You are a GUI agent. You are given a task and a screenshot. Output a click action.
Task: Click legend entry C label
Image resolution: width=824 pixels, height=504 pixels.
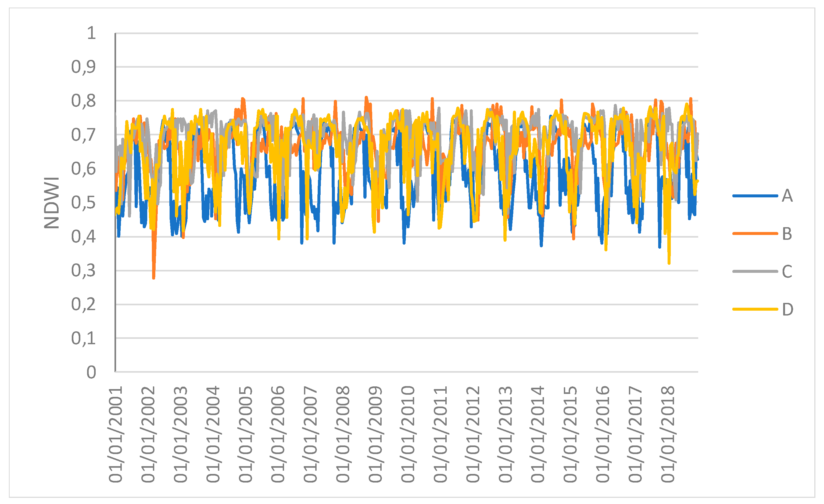(x=787, y=271)
